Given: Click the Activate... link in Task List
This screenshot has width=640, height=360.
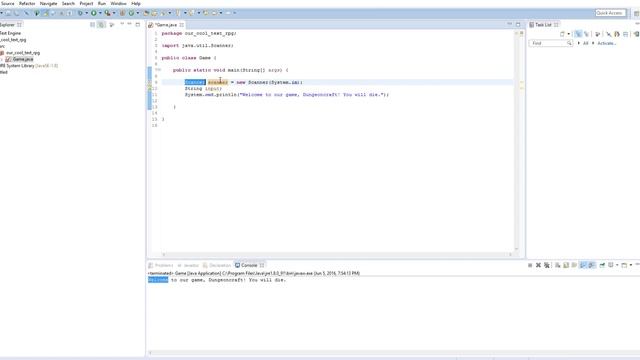Looking at the screenshot, I should pos(607,43).
